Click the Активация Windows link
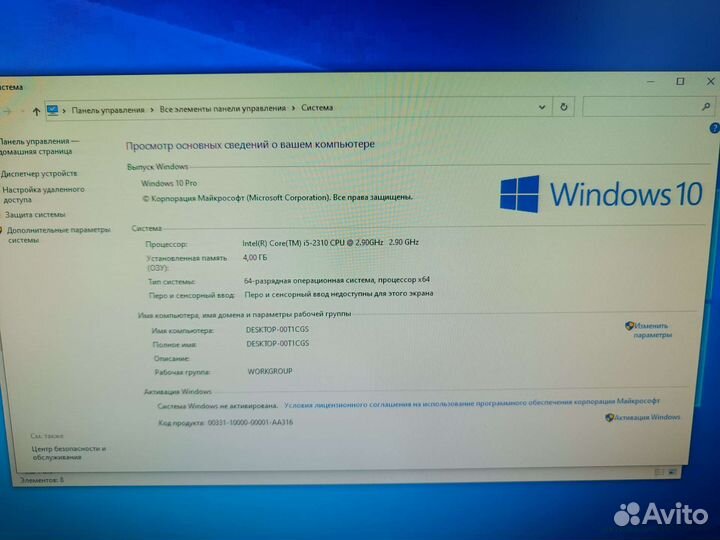Viewport: 720px width, 540px height. 647,417
